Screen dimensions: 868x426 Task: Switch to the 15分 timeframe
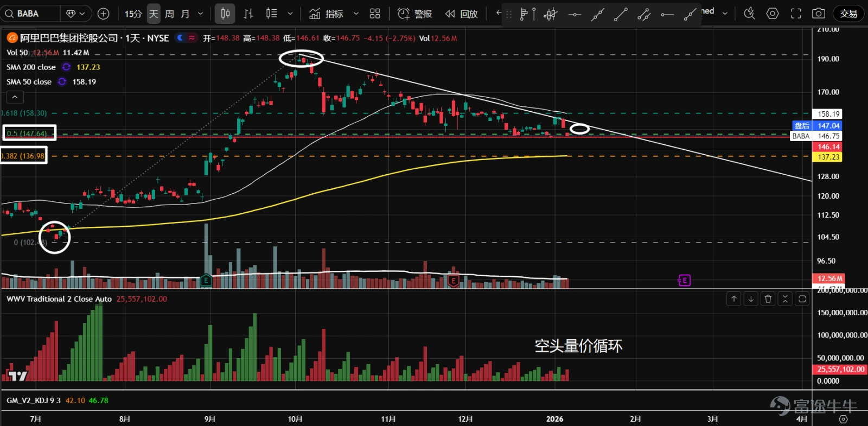(x=133, y=14)
